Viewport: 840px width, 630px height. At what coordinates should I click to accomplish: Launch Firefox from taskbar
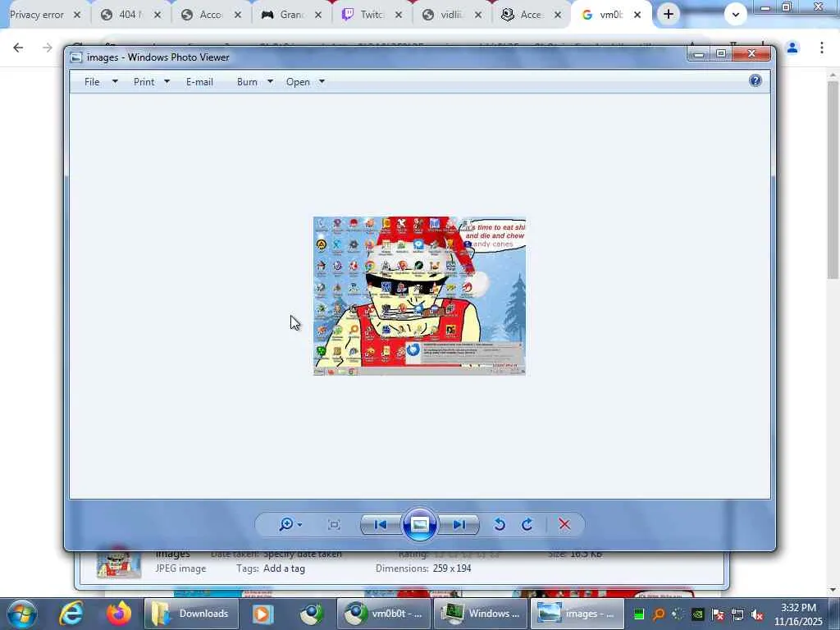click(x=118, y=614)
